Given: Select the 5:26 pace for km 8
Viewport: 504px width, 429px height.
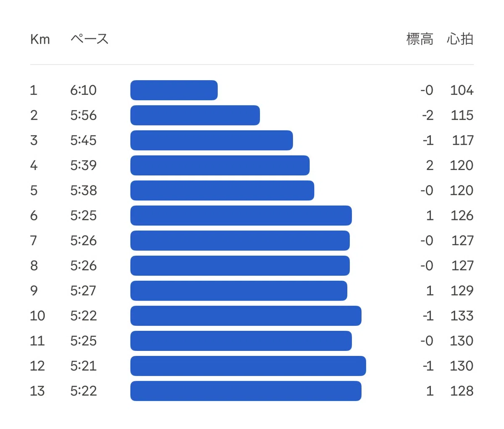Looking at the screenshot, I should click(83, 265).
